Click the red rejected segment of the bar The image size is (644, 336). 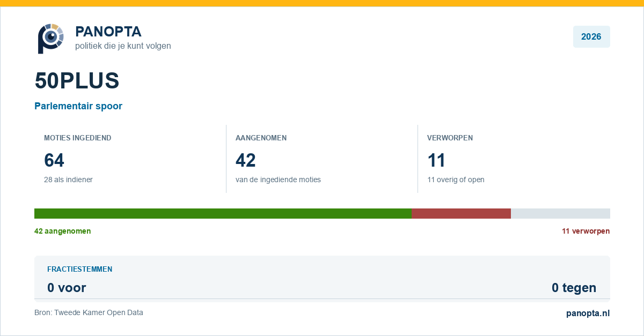(x=462, y=213)
